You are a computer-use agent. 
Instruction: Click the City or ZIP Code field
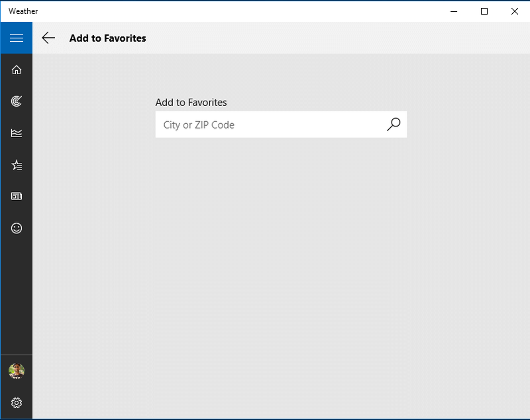(270, 125)
